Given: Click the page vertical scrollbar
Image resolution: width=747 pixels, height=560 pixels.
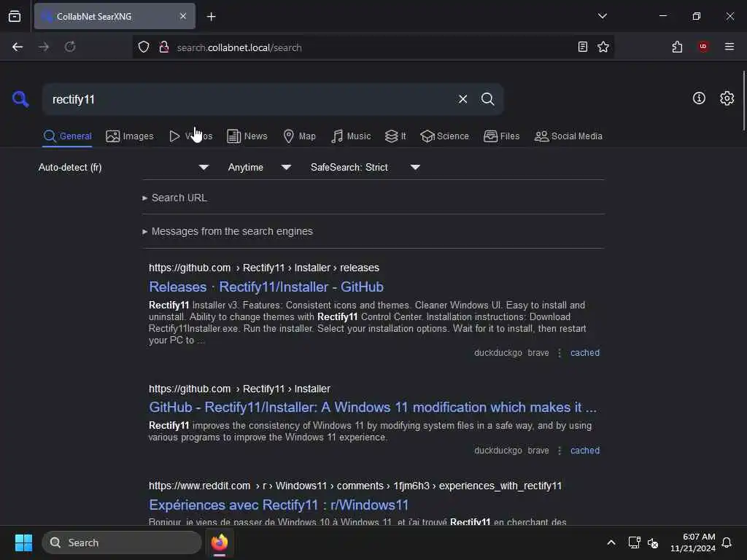Looking at the screenshot, I should tap(743, 100).
